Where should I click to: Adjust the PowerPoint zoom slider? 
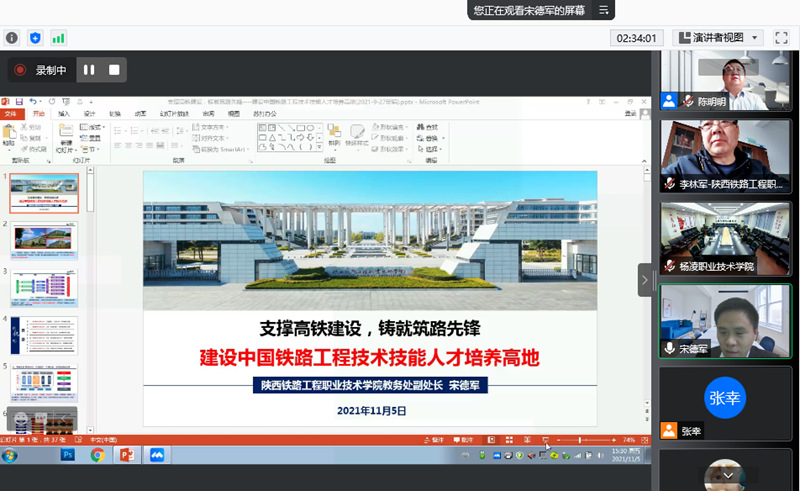click(582, 440)
